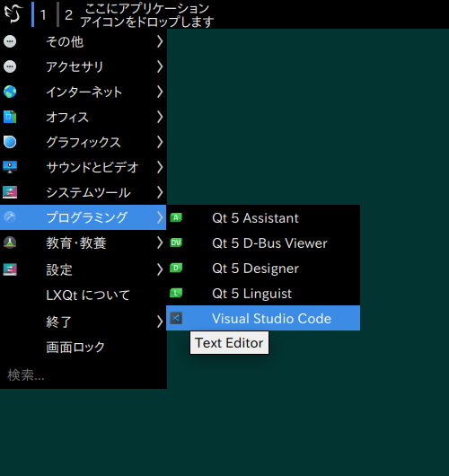Click the 検索... search field
Viewport: 449px width, 476px height.
point(84,375)
